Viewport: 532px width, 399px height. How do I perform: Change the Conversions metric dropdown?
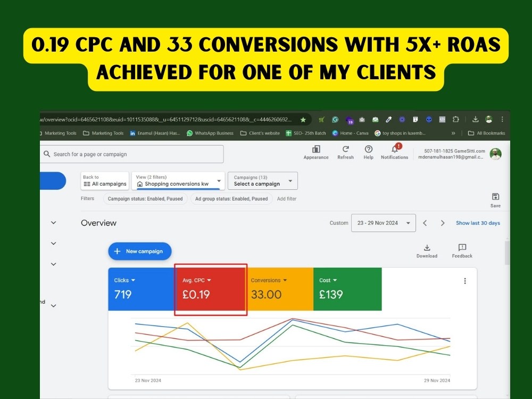click(269, 280)
